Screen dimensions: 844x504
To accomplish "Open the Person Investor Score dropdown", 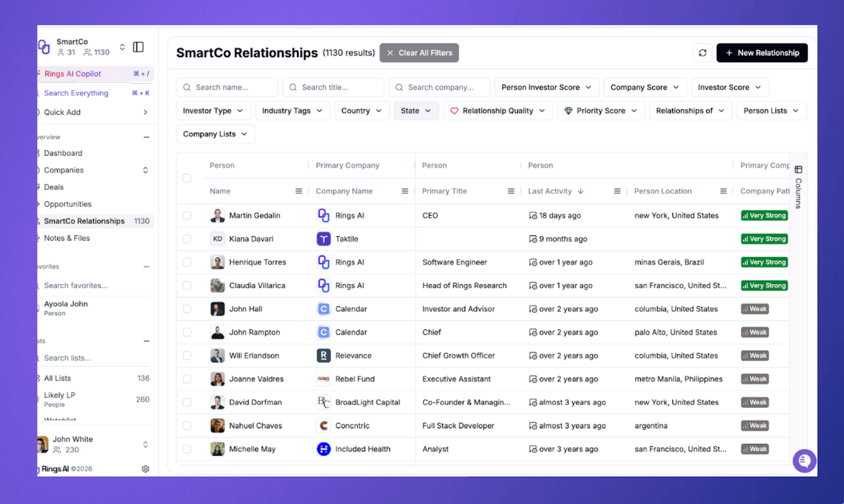I will (546, 88).
